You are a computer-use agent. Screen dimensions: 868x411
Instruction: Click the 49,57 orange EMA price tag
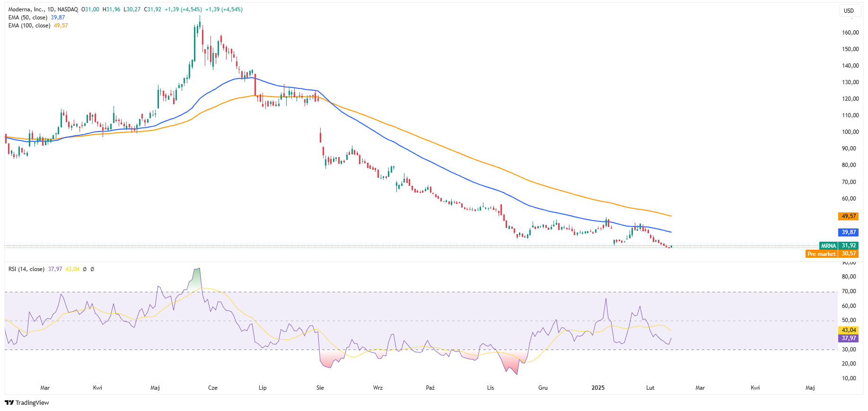849,216
